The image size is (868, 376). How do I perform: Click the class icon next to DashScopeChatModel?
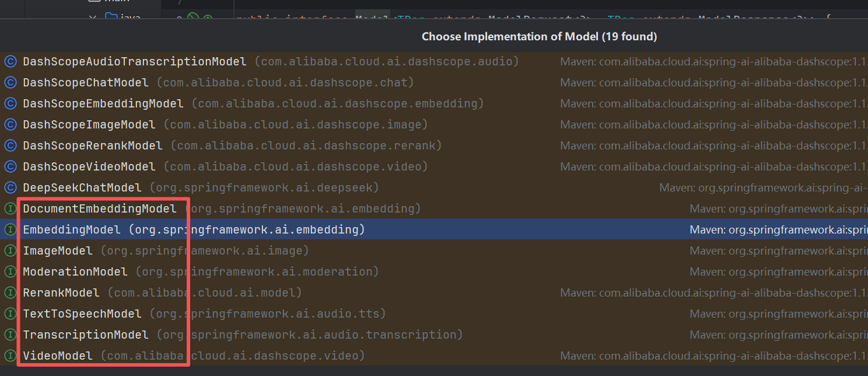coord(10,82)
